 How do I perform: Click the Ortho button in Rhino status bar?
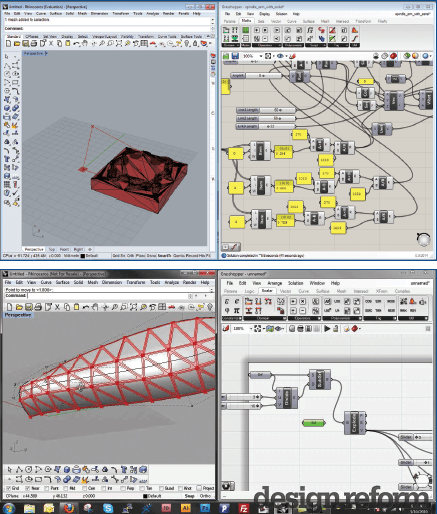[205, 496]
